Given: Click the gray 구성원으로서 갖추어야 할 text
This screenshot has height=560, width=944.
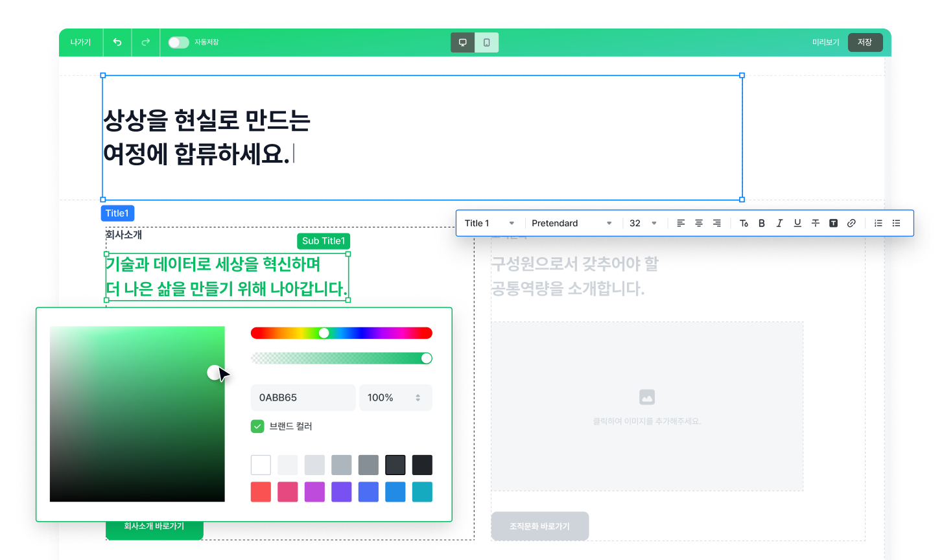Looking at the screenshot, I should 574,264.
